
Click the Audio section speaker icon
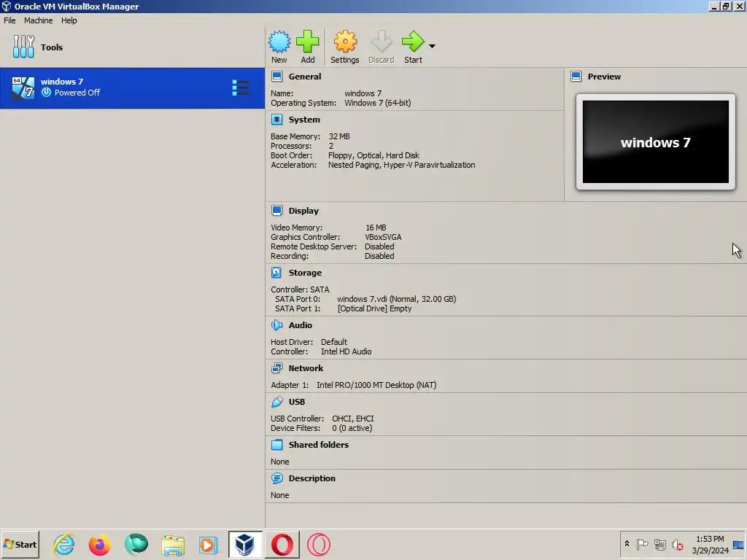276,324
